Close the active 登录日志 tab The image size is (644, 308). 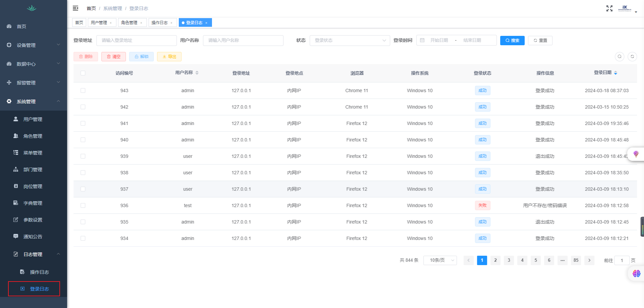pyautogui.click(x=206, y=23)
